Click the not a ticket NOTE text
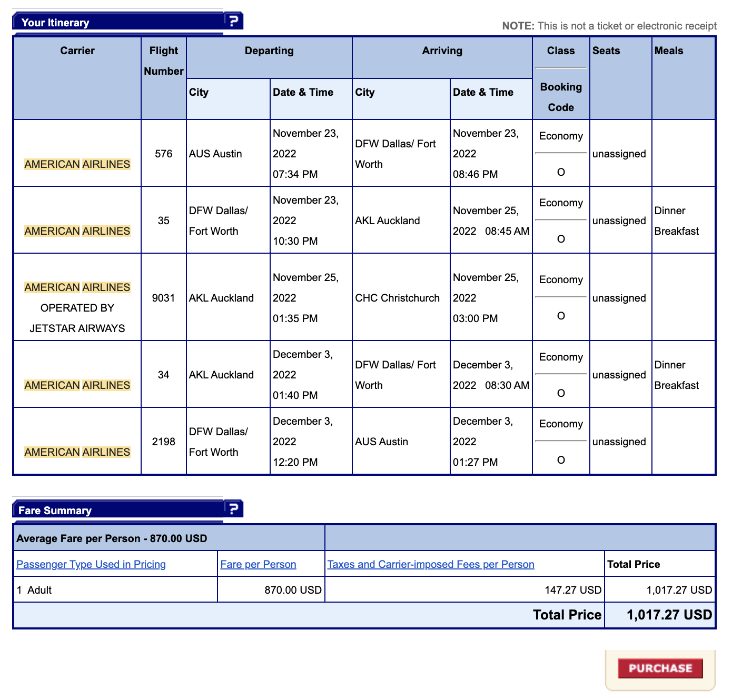The image size is (732, 700). click(x=609, y=26)
